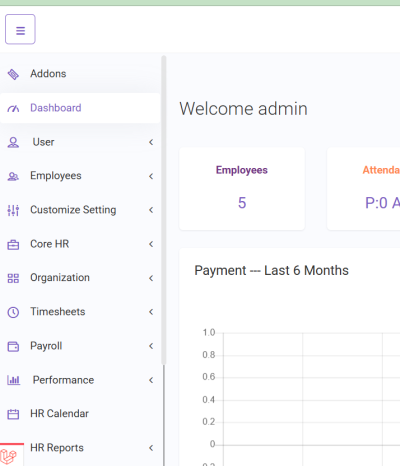
Task: Click the 1.0 chart axis label
Action: (209, 332)
